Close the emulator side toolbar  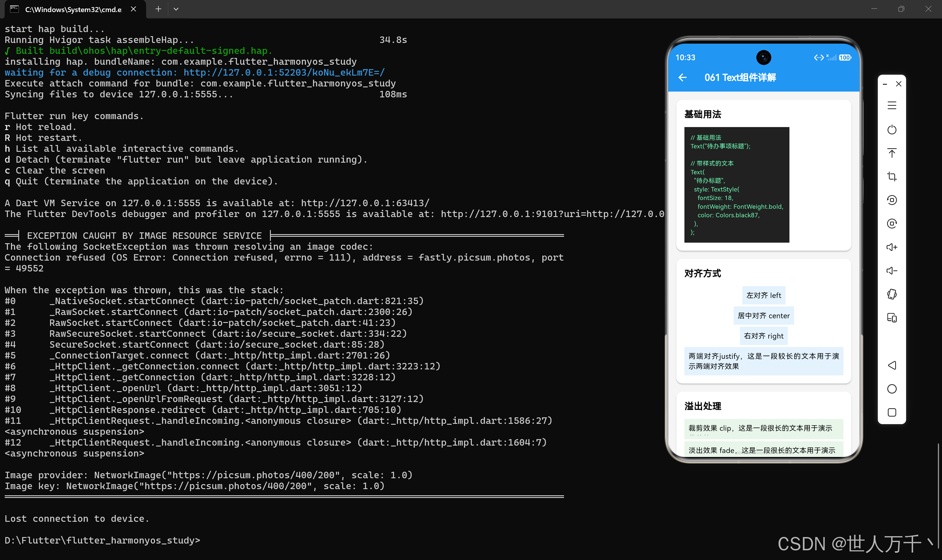[898, 84]
